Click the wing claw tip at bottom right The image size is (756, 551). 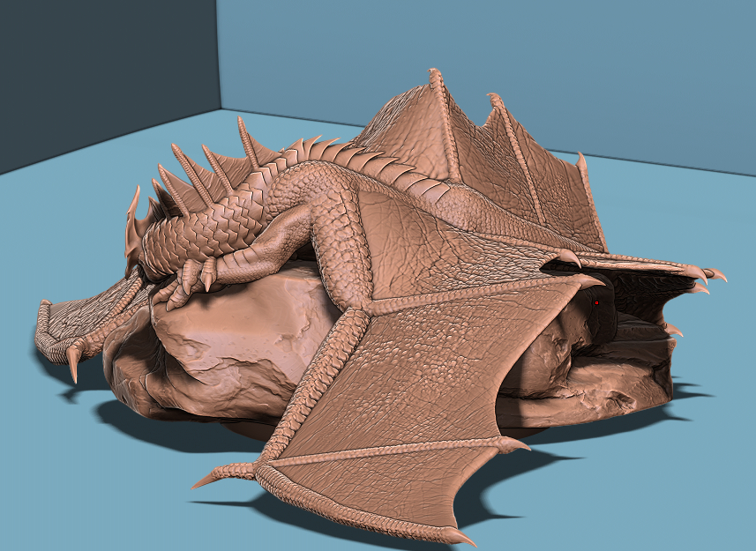(x=460, y=536)
